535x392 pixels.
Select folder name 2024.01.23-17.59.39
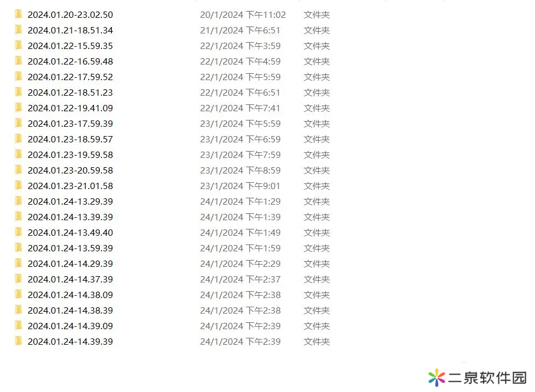(x=70, y=123)
